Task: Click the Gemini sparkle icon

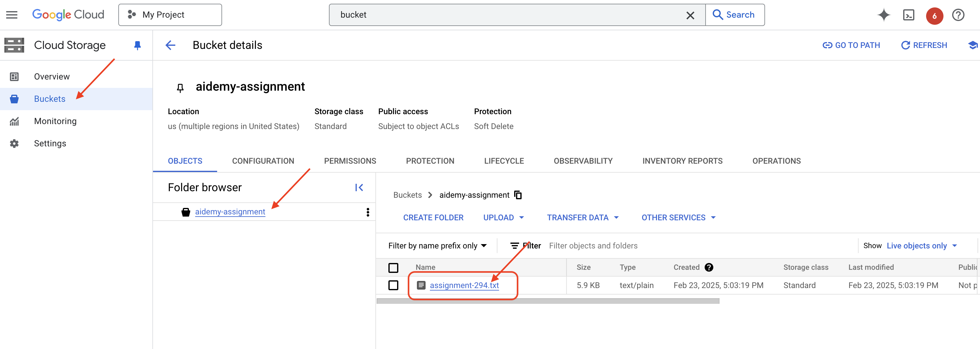Action: [883, 15]
